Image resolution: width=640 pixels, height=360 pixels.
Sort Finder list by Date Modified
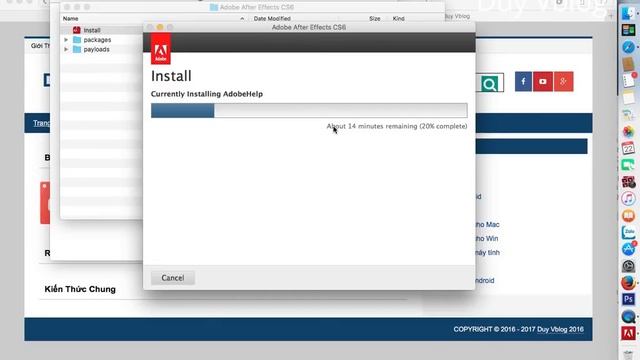(x=272, y=19)
